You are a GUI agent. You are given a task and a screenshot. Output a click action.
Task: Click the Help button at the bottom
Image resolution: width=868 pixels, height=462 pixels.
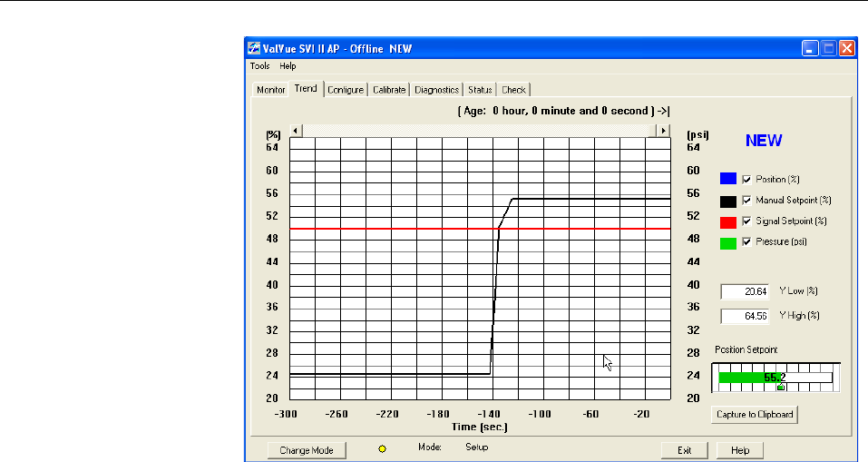tap(739, 450)
